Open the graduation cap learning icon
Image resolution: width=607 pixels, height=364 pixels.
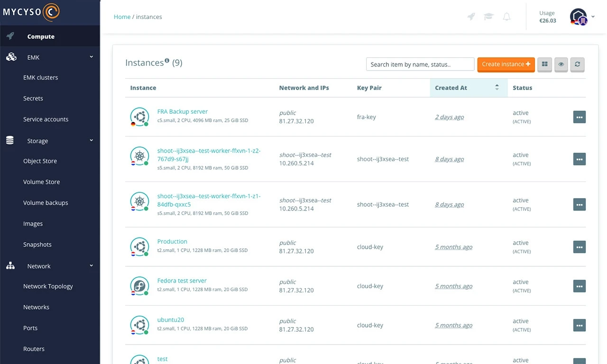click(x=488, y=17)
